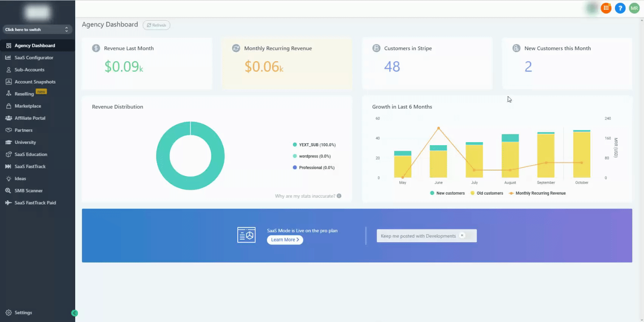Viewport: 644px width, 322px height.
Task: Open the blue help question mark icon
Action: (x=620, y=8)
